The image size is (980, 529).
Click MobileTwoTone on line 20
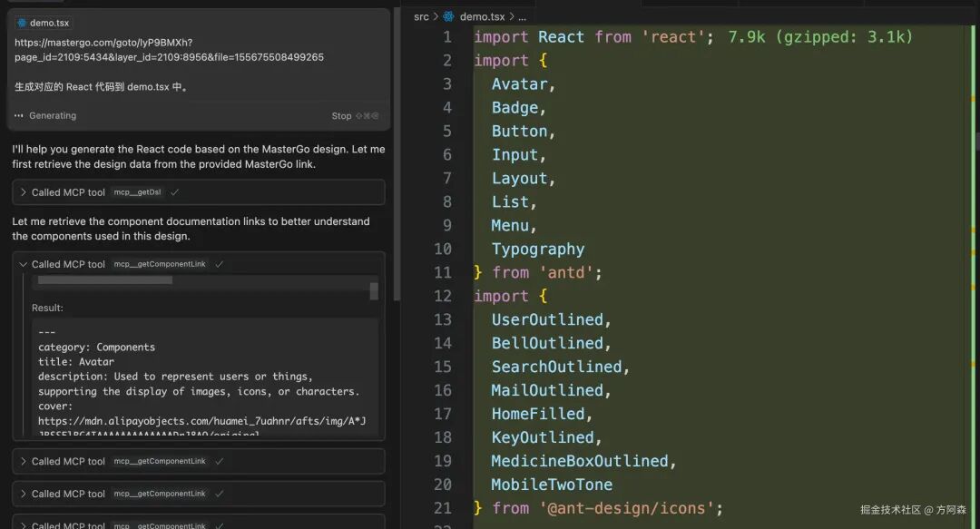coord(552,485)
